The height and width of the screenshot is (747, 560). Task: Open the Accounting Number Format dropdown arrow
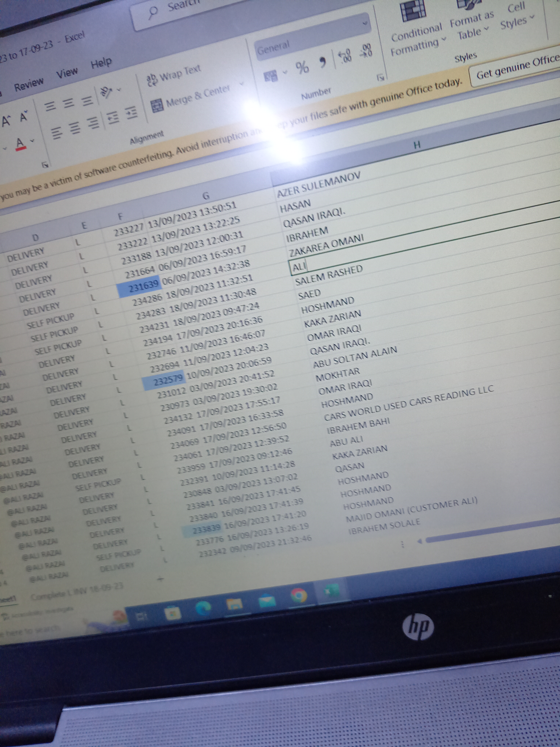pos(285,72)
